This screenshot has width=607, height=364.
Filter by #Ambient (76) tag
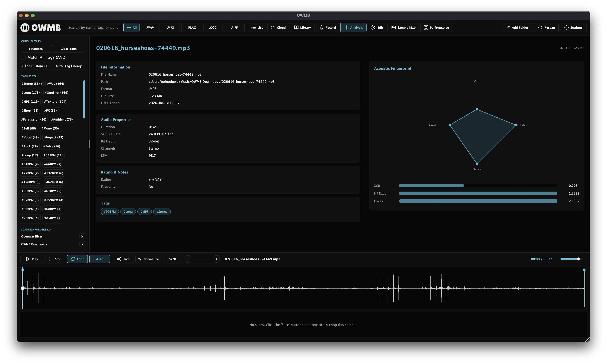(x=62, y=119)
